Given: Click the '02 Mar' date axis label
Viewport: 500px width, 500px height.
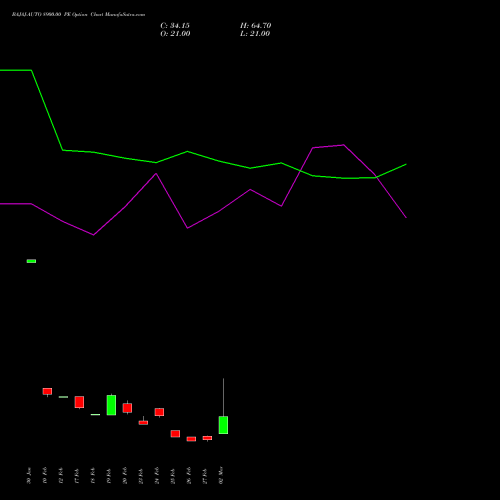Looking at the screenshot, I should coord(221,475).
